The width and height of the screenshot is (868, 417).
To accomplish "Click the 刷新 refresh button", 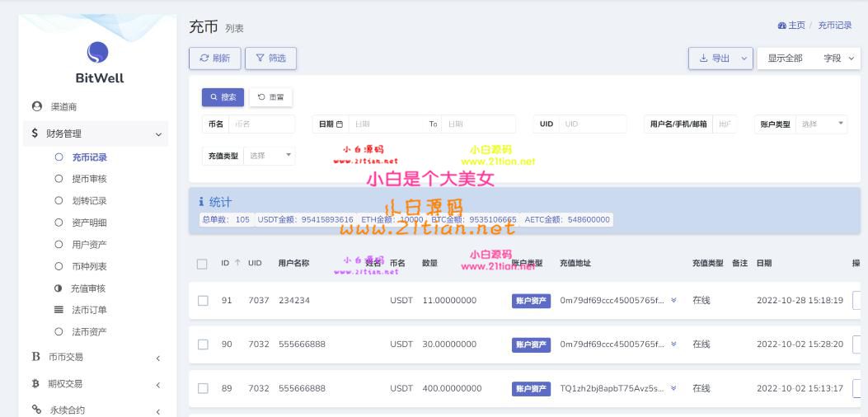I will (215, 59).
